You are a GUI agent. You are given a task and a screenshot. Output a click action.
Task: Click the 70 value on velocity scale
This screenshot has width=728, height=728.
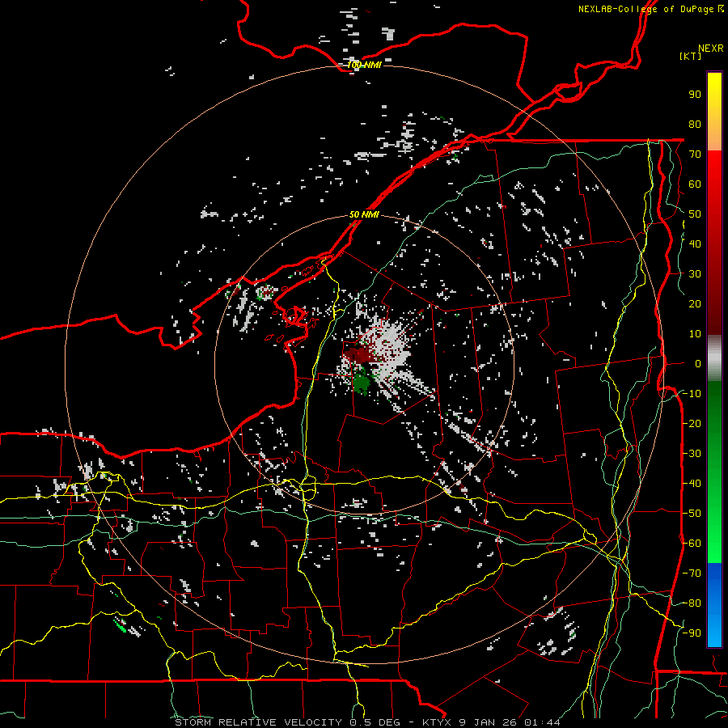(x=695, y=154)
